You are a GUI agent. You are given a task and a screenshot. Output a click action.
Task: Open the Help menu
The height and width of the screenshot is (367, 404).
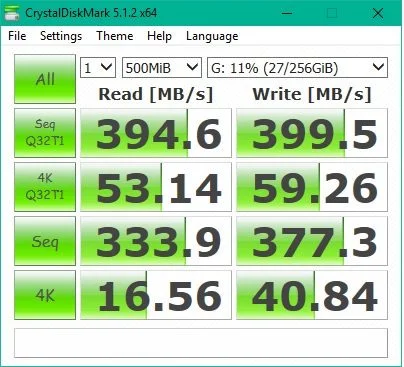[159, 36]
